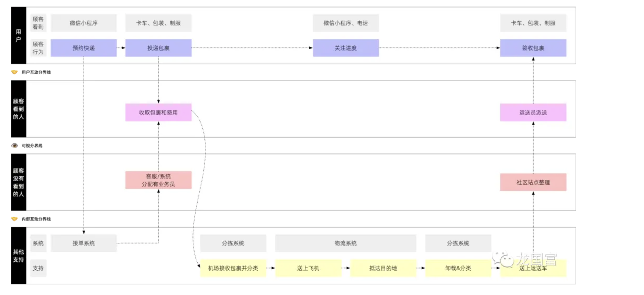Select the 投递包裹 box
The width and height of the screenshot is (644, 295).
[x=158, y=48]
